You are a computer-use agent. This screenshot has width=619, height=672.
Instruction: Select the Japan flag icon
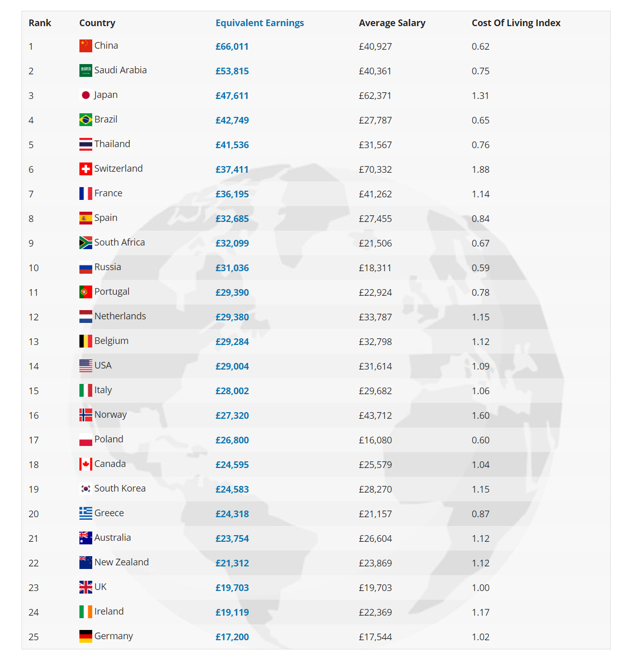click(86, 95)
